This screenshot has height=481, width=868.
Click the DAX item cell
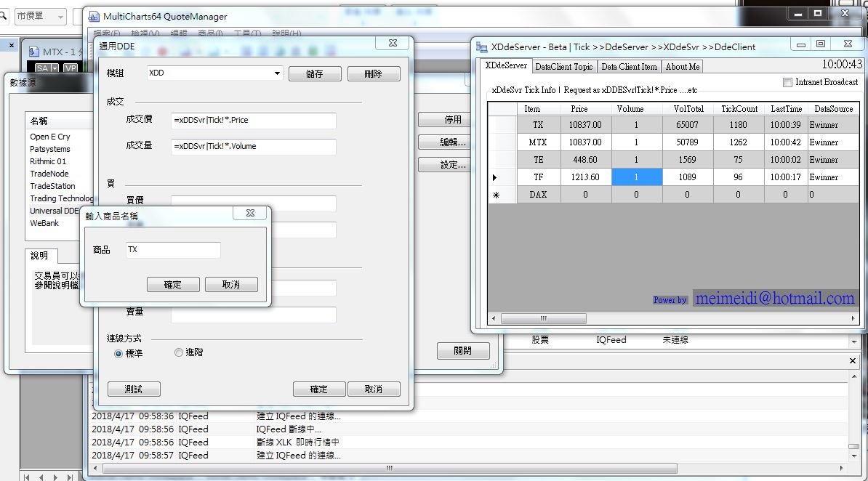[537, 195]
